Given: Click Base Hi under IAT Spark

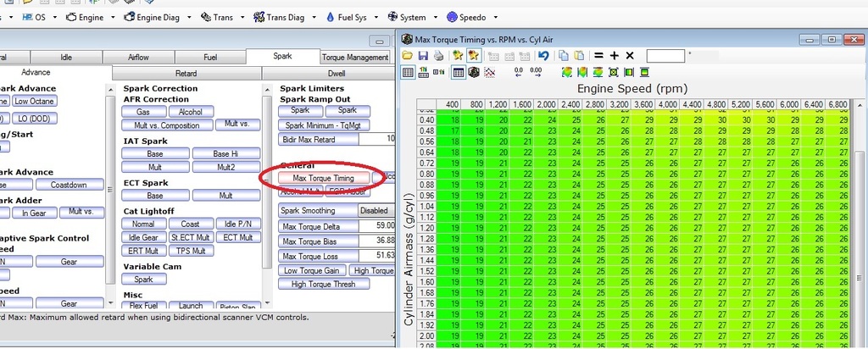Looking at the screenshot, I should coord(225,154).
